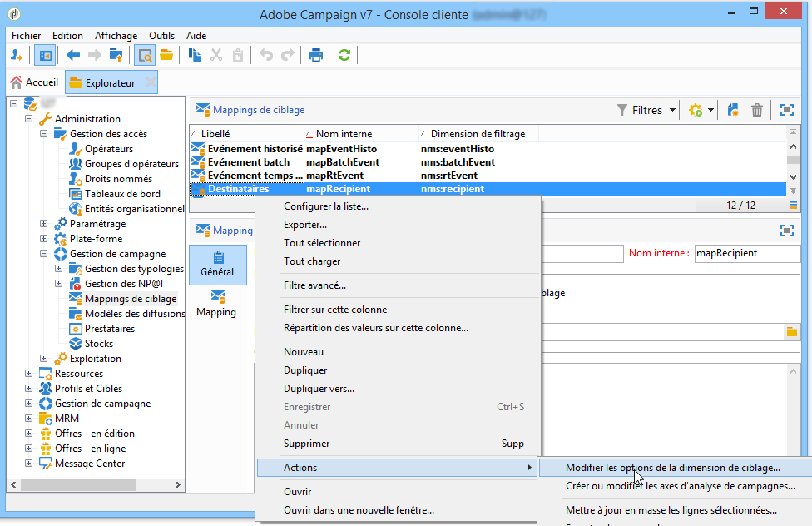The width and height of the screenshot is (812, 526).
Task: Select Stocks in the tree
Action: pos(99,344)
